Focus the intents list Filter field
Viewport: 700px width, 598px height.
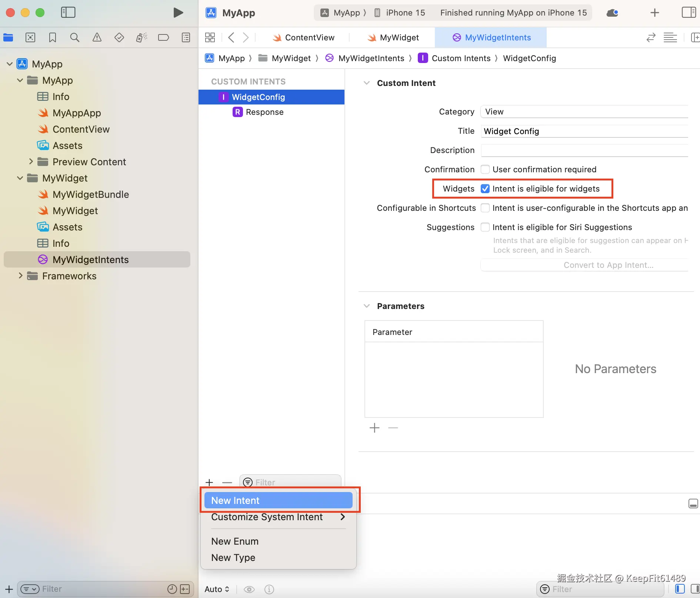click(x=290, y=482)
